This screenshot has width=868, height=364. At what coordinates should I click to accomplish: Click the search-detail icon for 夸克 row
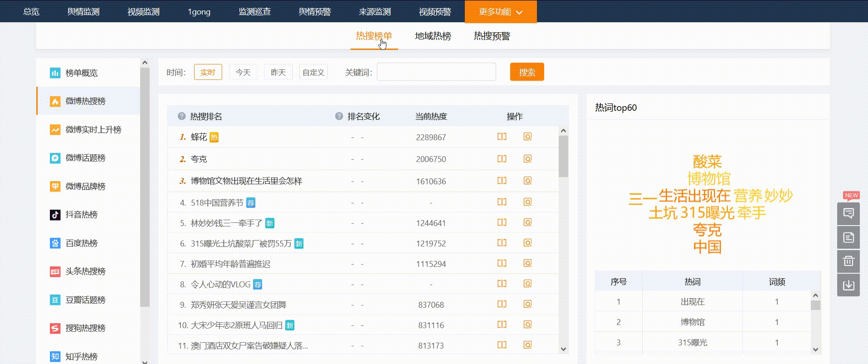click(527, 159)
